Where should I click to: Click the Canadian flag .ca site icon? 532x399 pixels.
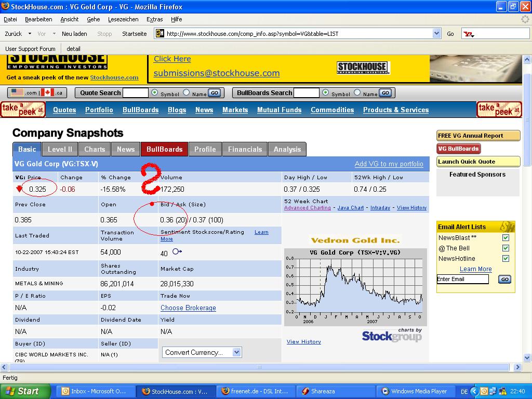click(x=47, y=92)
